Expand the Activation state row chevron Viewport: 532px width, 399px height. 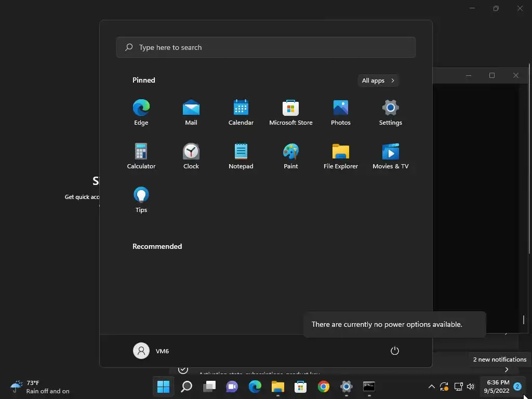pyautogui.click(x=507, y=369)
